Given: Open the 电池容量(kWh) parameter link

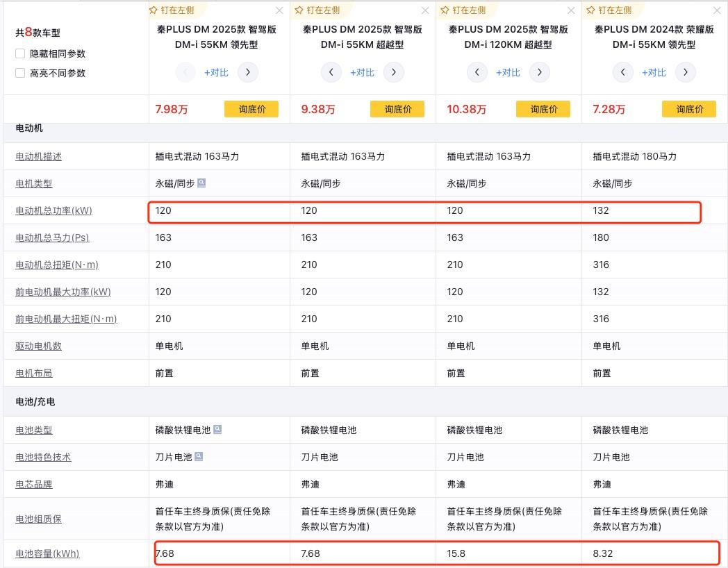Looking at the screenshot, I should pyautogui.click(x=47, y=553).
